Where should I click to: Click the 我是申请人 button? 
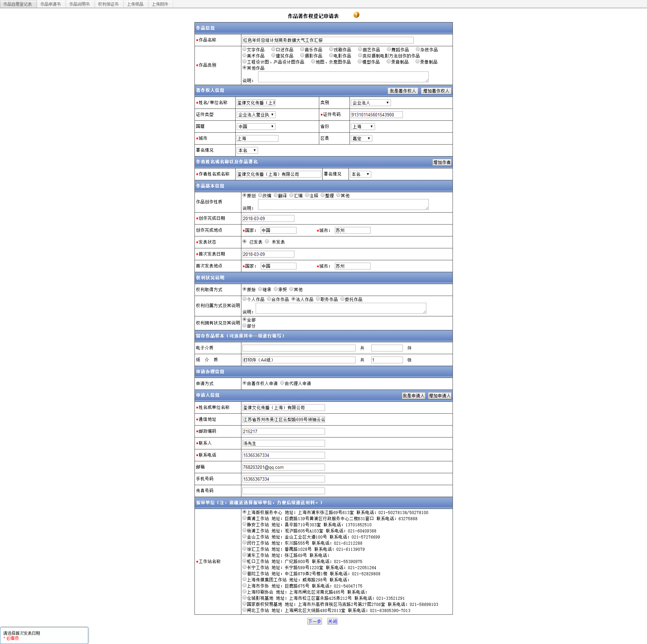(x=413, y=396)
